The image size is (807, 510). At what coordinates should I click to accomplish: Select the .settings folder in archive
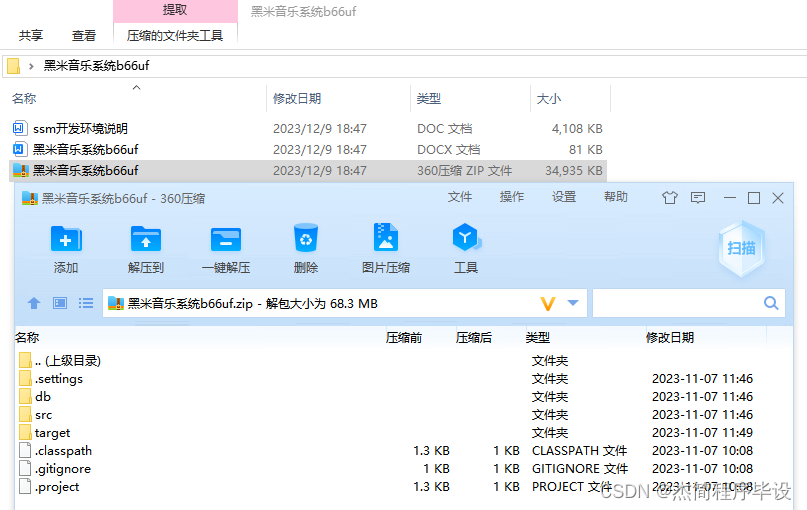coord(59,379)
